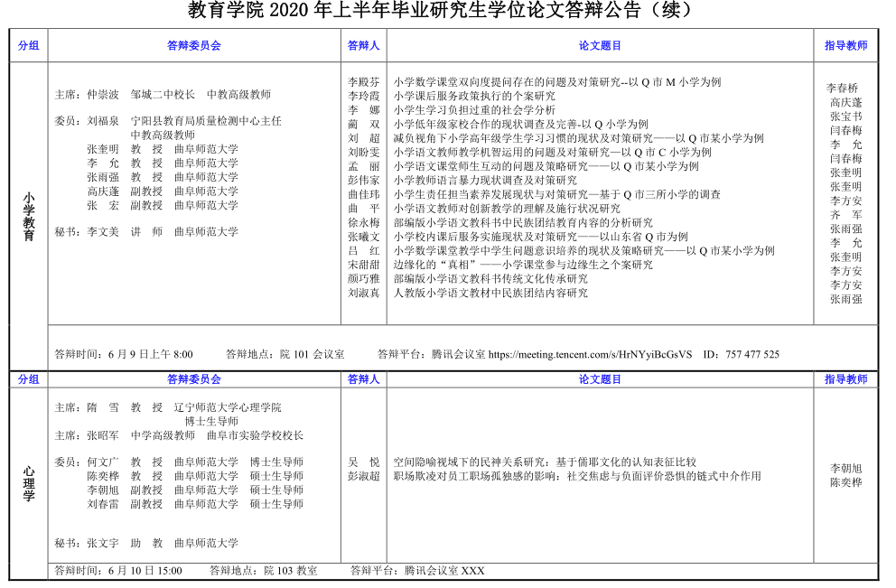Click advisor name 李春桥
896x588 pixels.
coord(842,89)
